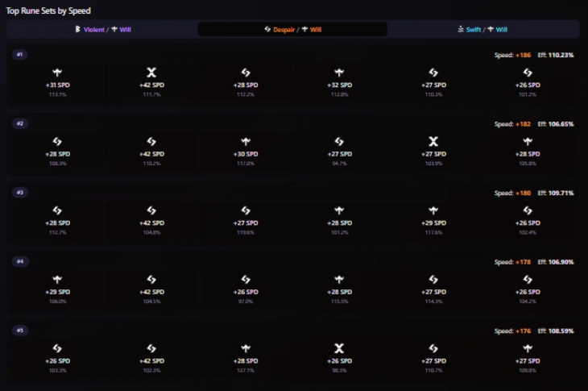Select the Despair rune icon above +28 SPD in set #1
The image size is (588, 391).
(x=246, y=73)
